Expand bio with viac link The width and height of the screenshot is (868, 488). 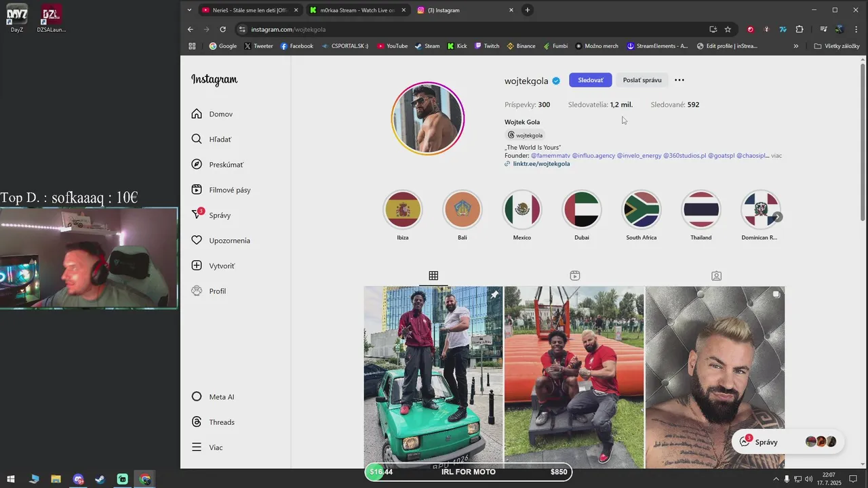pyautogui.click(x=776, y=156)
